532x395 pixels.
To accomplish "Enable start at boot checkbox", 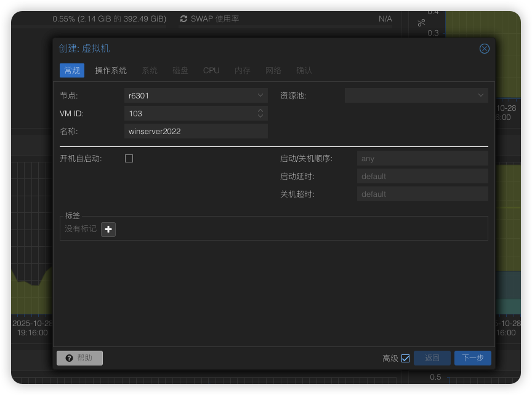I will pos(129,158).
